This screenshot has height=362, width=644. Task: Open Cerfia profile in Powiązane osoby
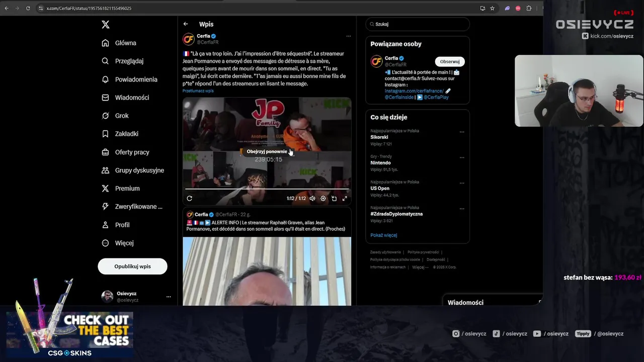click(x=391, y=58)
